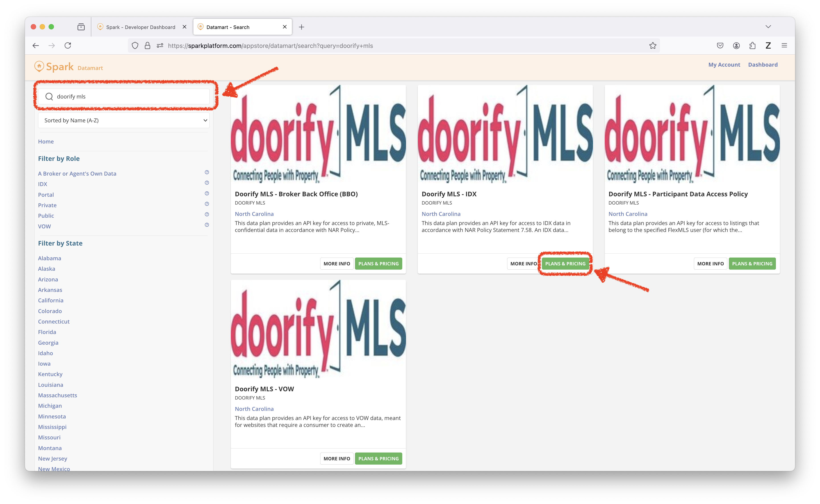The height and width of the screenshot is (504, 820).
Task: Filter by Private role
Action: 47,205
